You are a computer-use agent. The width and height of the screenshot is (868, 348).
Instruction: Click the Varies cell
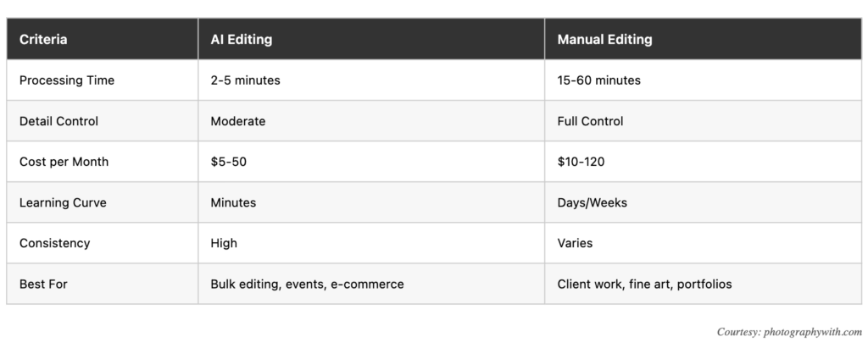pos(575,243)
